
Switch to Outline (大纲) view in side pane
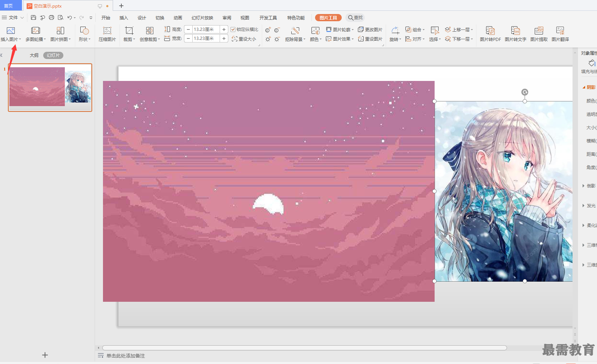34,55
